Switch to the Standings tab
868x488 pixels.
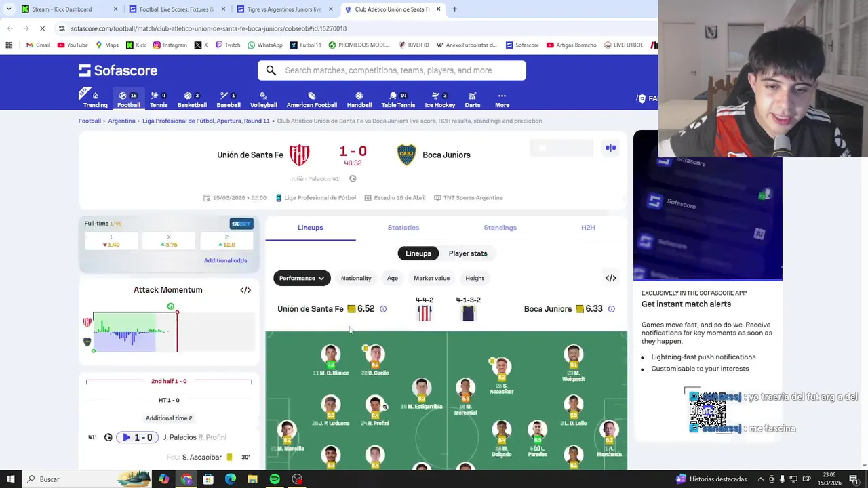point(500,228)
